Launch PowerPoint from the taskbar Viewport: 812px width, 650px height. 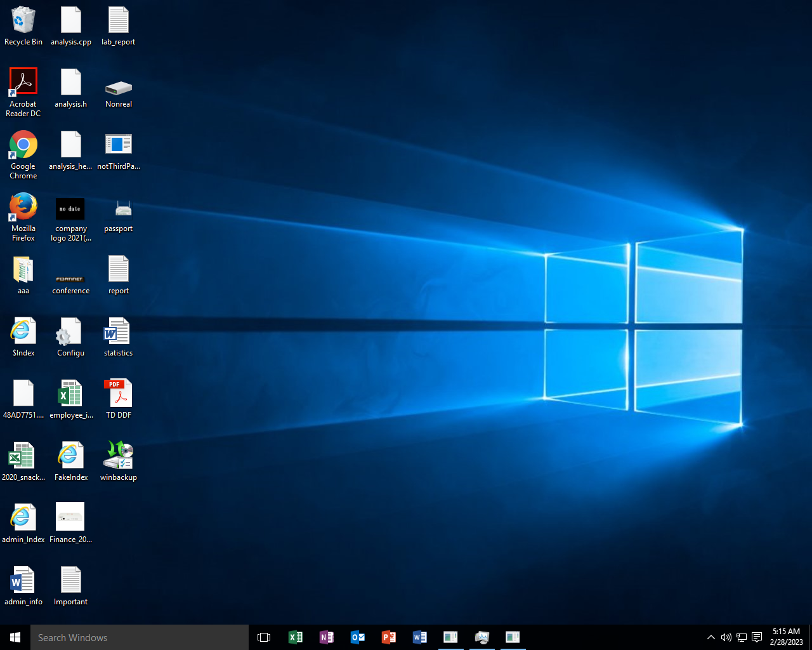(x=389, y=637)
